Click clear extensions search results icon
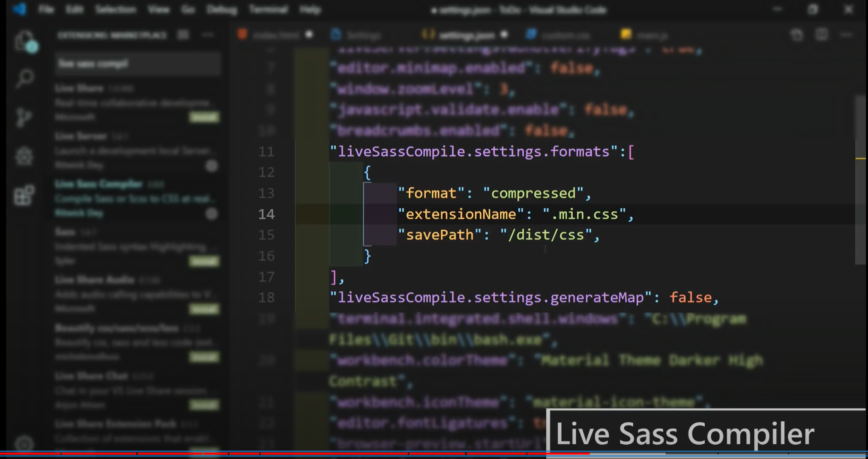The image size is (868, 459). 183,35
